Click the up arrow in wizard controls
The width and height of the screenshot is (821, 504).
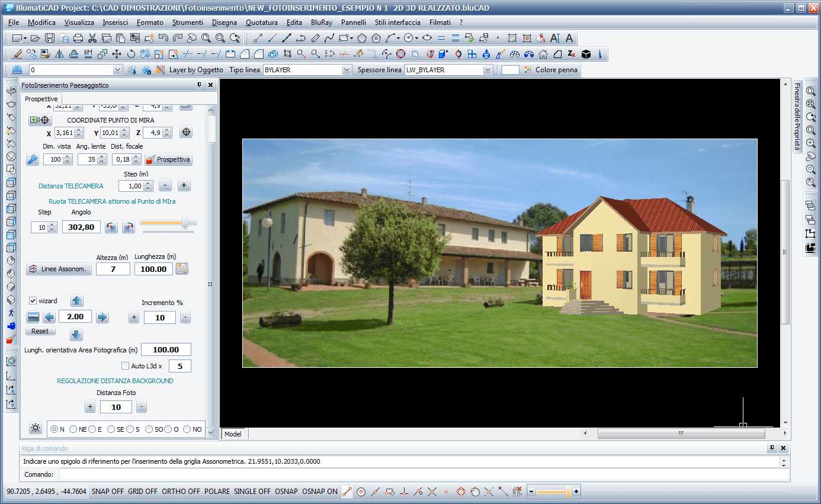point(77,300)
